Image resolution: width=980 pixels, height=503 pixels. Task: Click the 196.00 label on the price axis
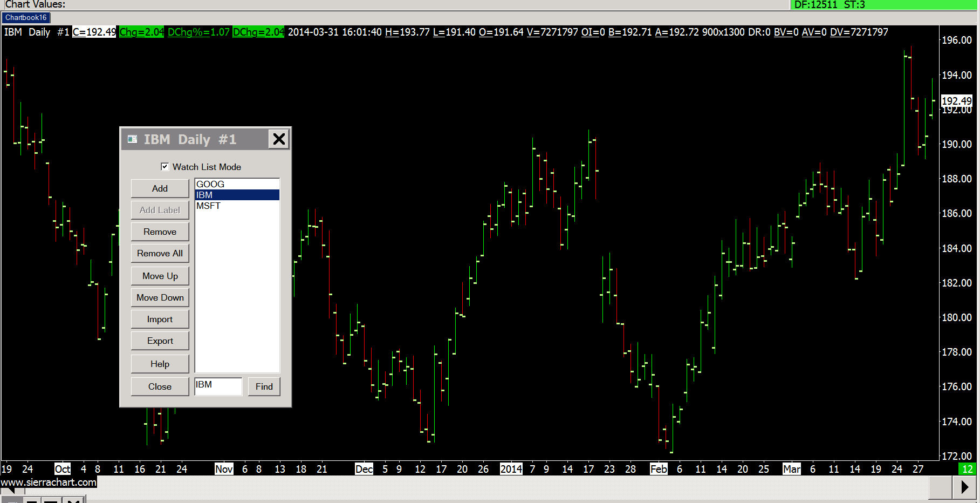[957, 40]
